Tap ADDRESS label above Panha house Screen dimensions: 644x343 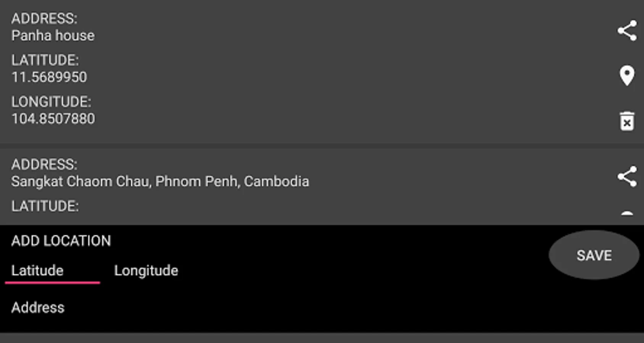click(x=44, y=19)
